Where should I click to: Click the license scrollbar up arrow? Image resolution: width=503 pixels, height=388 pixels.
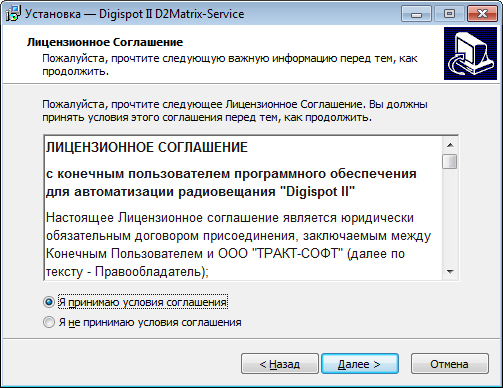tap(450, 145)
